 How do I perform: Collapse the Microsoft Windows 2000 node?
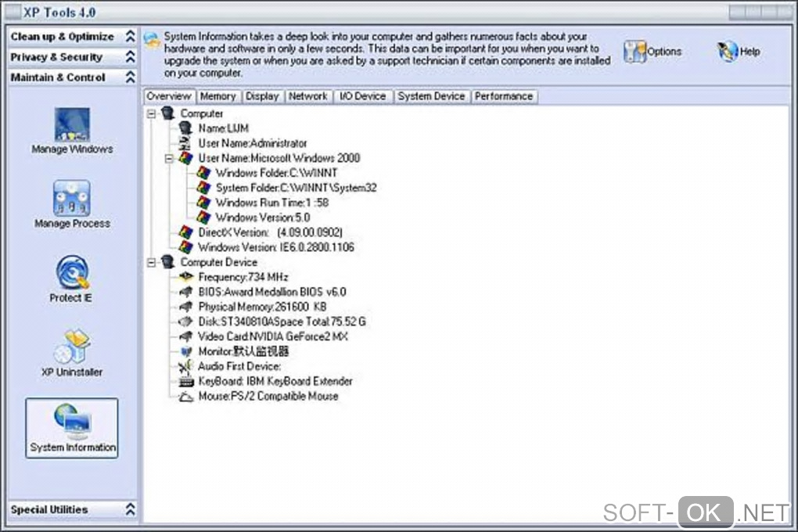[x=169, y=158]
